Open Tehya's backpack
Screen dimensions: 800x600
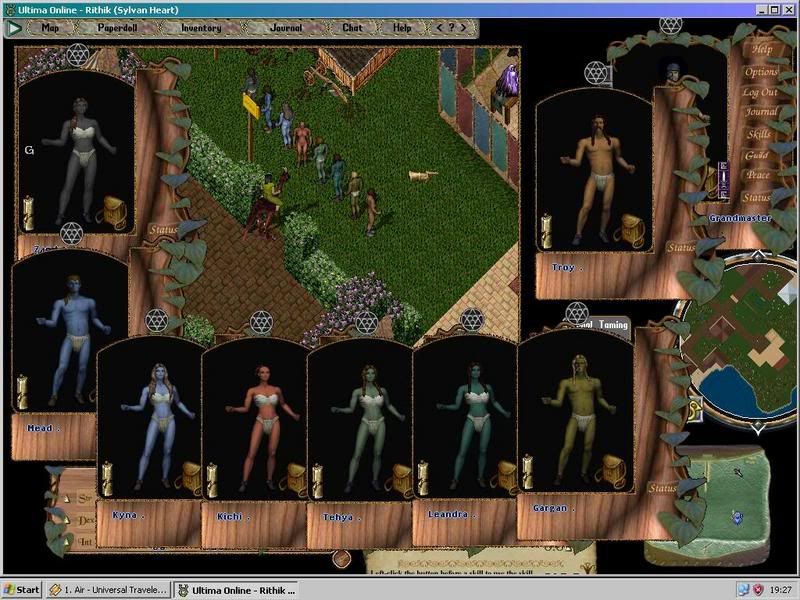point(399,480)
